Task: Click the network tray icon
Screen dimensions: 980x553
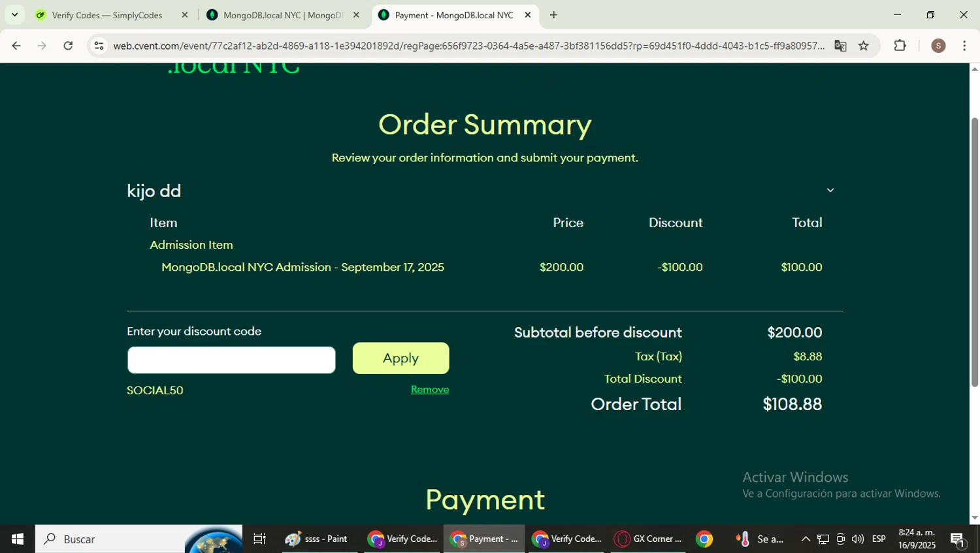Action: tap(823, 539)
